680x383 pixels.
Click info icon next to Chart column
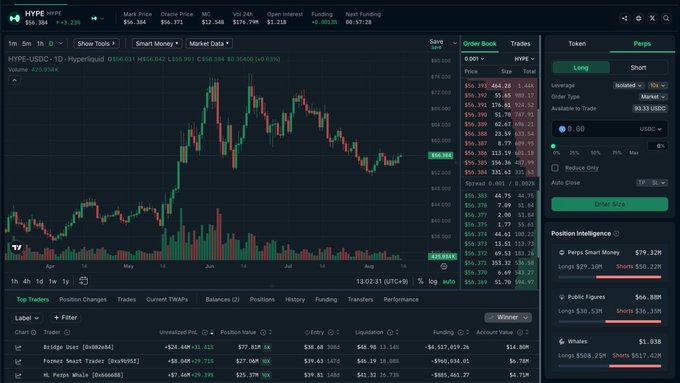click(33, 332)
